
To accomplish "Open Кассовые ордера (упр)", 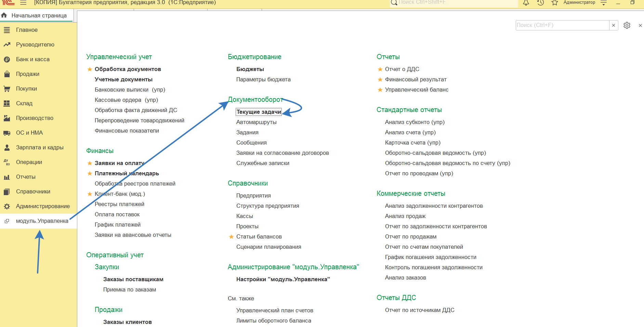I will coord(126,100).
